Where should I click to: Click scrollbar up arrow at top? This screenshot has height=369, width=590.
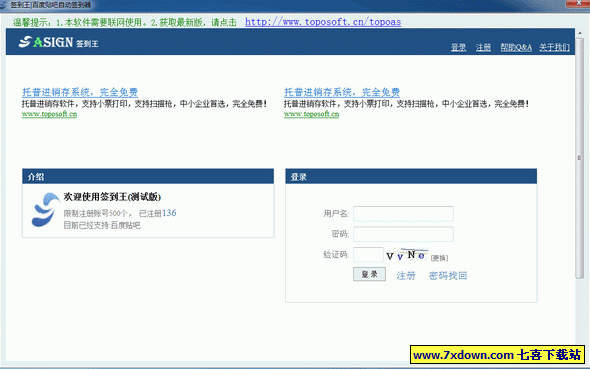coord(580,33)
